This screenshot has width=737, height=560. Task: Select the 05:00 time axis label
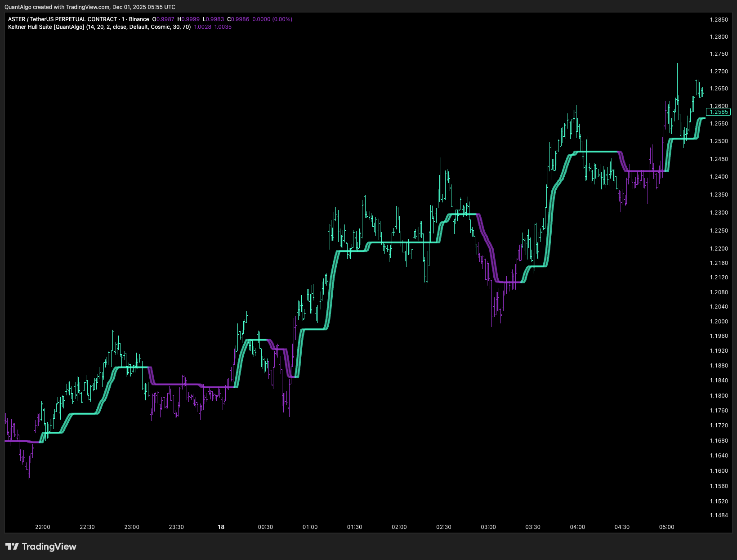(666, 527)
